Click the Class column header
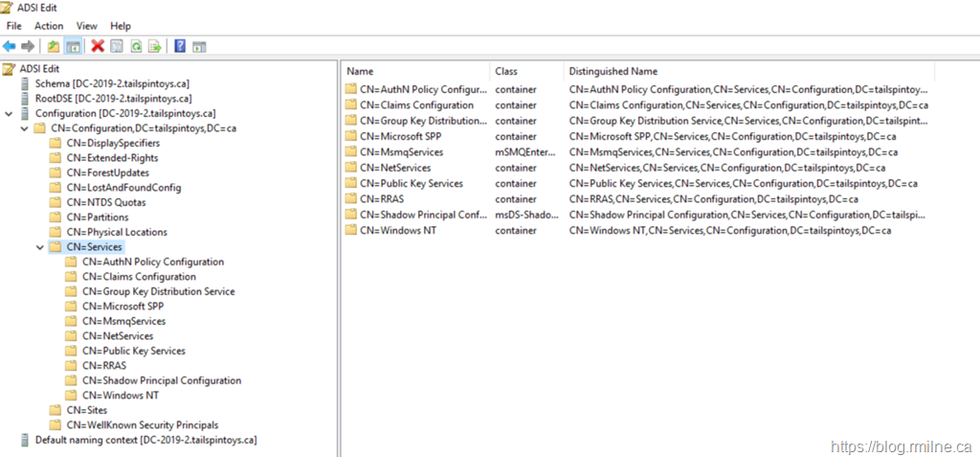 [x=506, y=71]
